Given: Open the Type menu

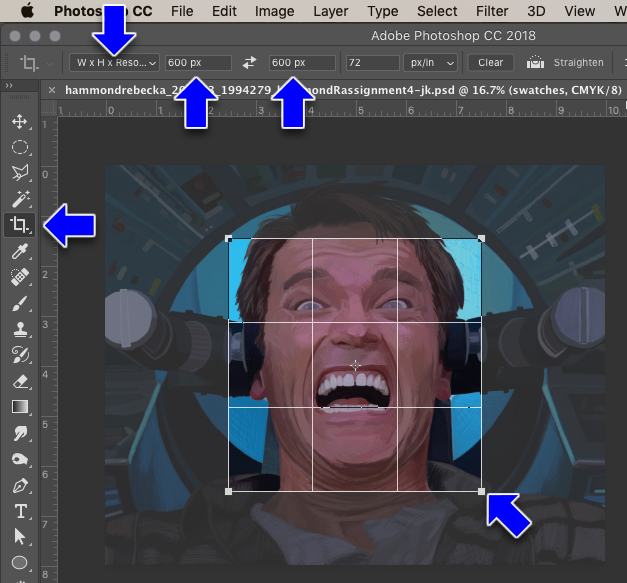Looking at the screenshot, I should [382, 11].
